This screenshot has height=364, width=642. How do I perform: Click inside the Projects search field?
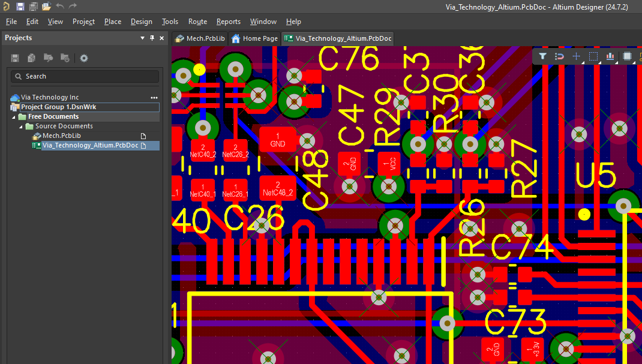coord(84,76)
